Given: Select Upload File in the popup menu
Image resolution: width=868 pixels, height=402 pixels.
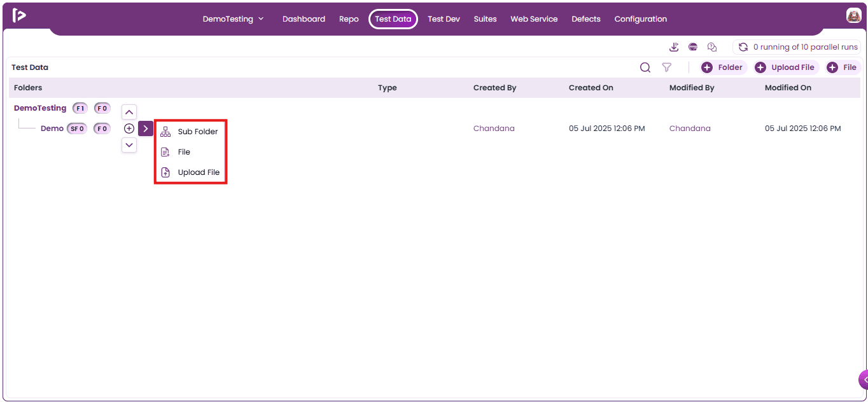Looking at the screenshot, I should [x=190, y=172].
